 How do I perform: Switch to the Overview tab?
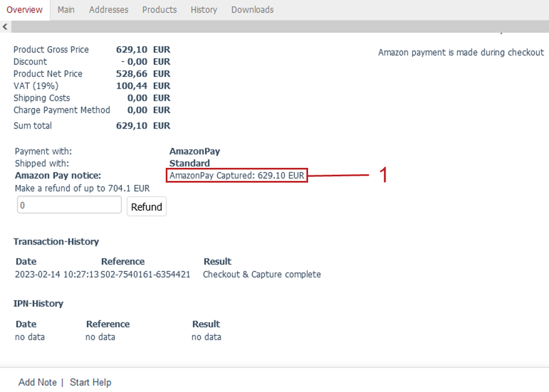24,10
